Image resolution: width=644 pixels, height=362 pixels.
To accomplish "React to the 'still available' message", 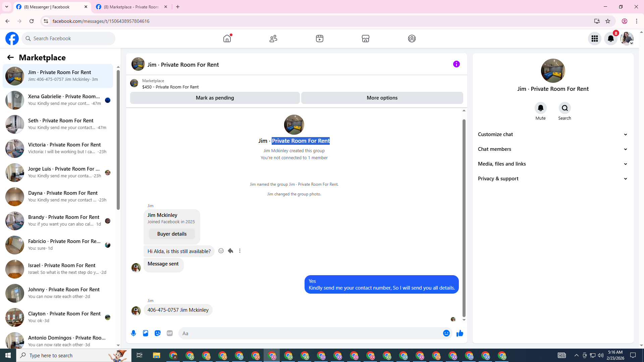I will coord(221,251).
